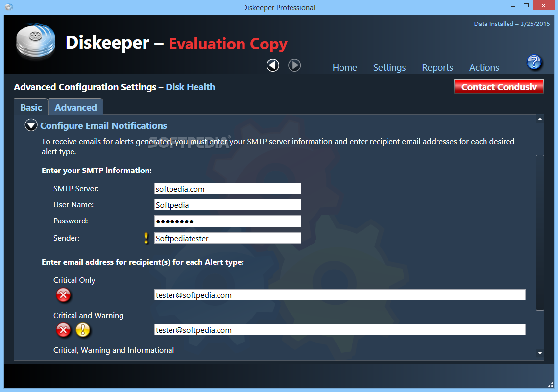
Task: Click the Date Installed – 3/25/2015 text
Action: pyautogui.click(x=512, y=24)
